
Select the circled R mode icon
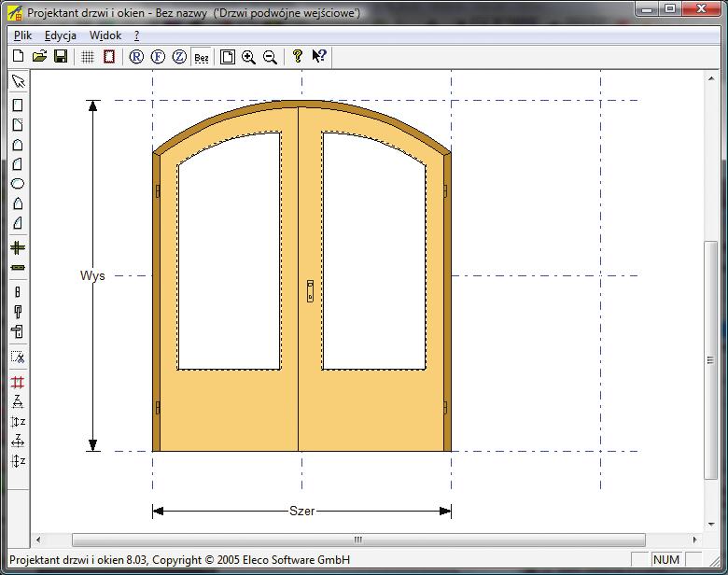point(136,57)
